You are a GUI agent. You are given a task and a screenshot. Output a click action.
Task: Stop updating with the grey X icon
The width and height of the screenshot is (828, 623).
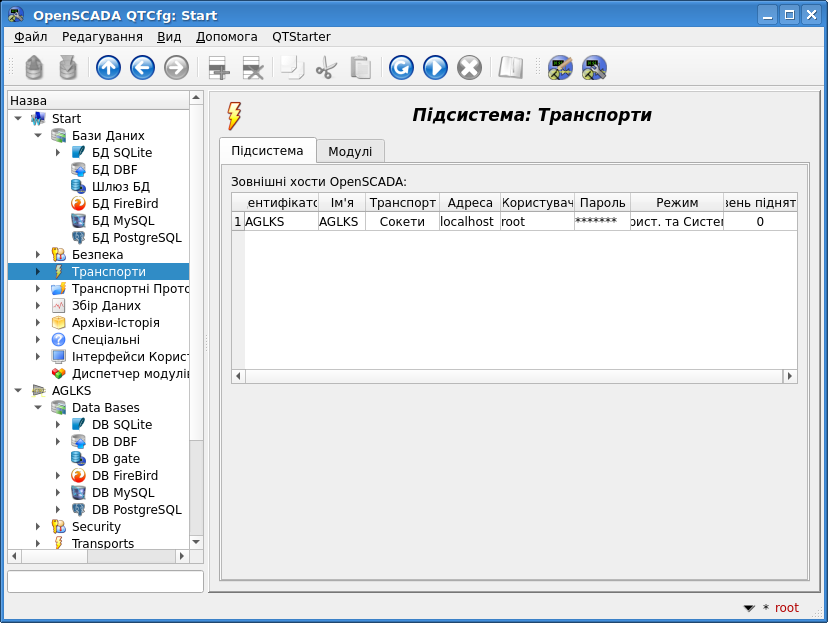pyautogui.click(x=469, y=68)
